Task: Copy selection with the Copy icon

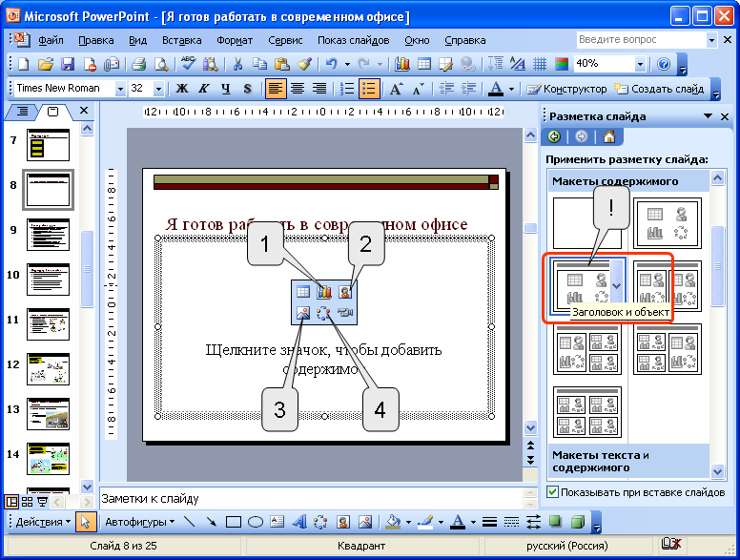Action: [259, 64]
